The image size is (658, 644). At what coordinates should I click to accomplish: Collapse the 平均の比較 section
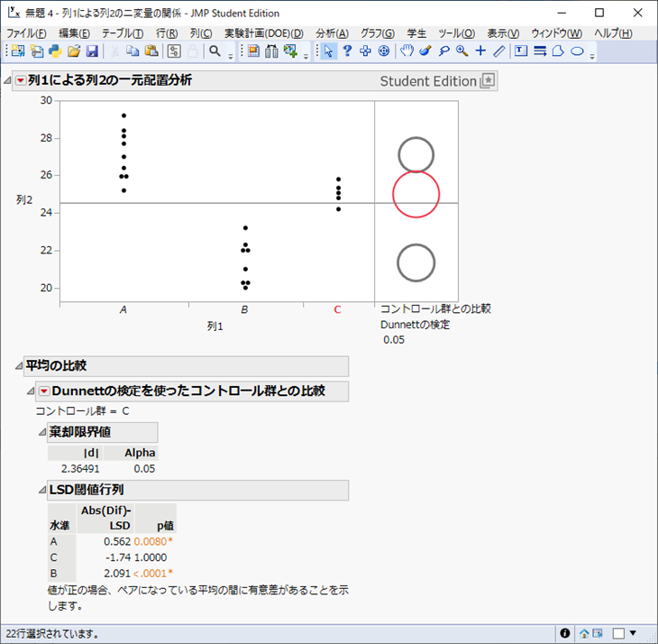pos(19,365)
